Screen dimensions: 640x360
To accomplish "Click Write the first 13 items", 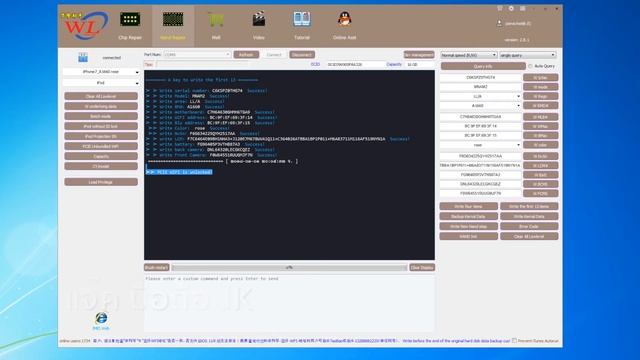I will (529, 207).
